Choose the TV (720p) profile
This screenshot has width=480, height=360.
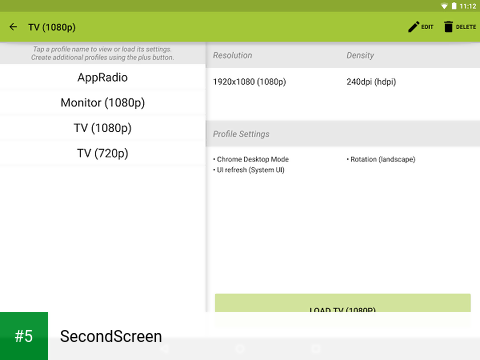pyautogui.click(x=103, y=153)
